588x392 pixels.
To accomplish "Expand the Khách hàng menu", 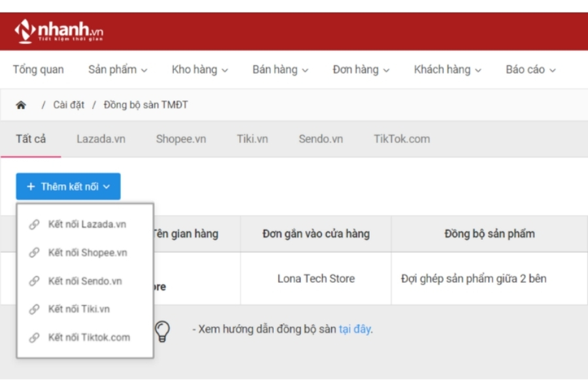I will (448, 70).
